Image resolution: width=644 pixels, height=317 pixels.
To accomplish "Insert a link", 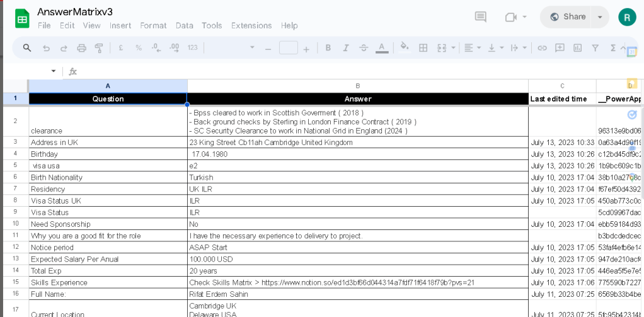I will click(x=542, y=48).
